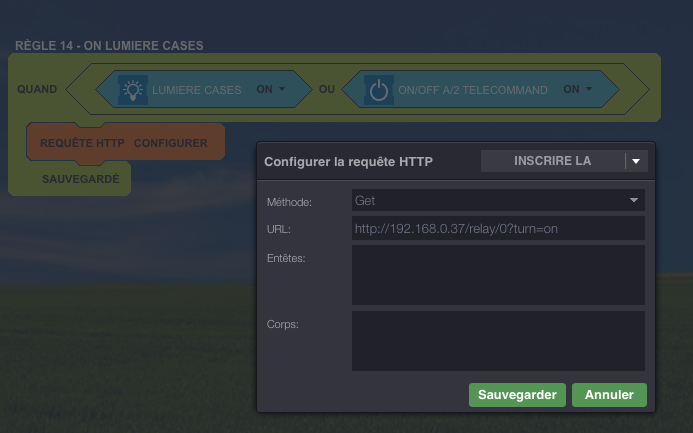Screen dimensions: 693x433
Task: Expand the Méthode Get dropdown
Action: pos(498,200)
